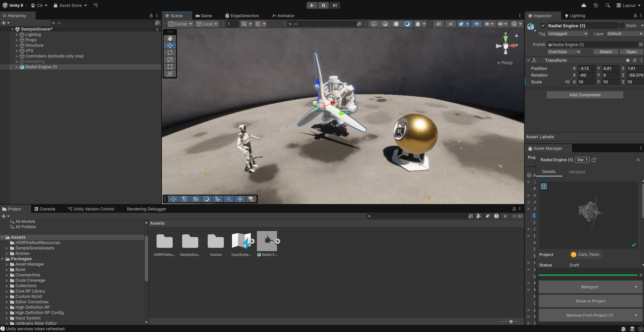This screenshot has width=644, height=332.
Task: Open the Tag Untagged dropdown
Action: [568, 34]
